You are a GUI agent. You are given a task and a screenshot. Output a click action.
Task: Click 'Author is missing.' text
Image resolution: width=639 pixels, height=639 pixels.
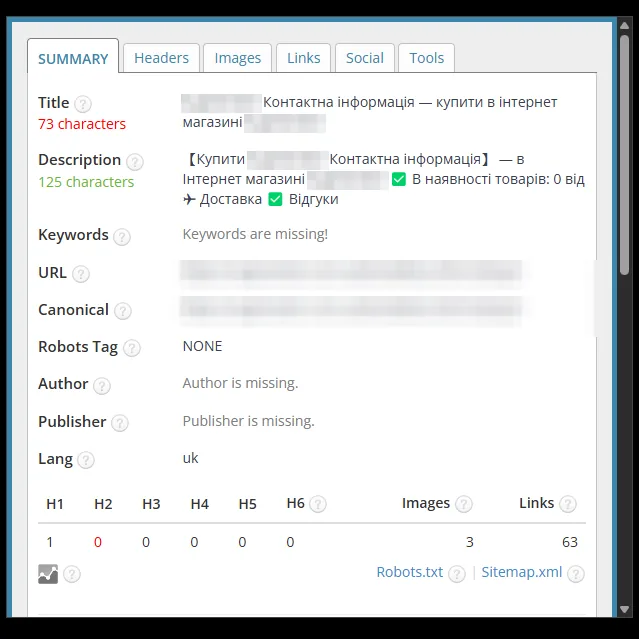coord(240,383)
